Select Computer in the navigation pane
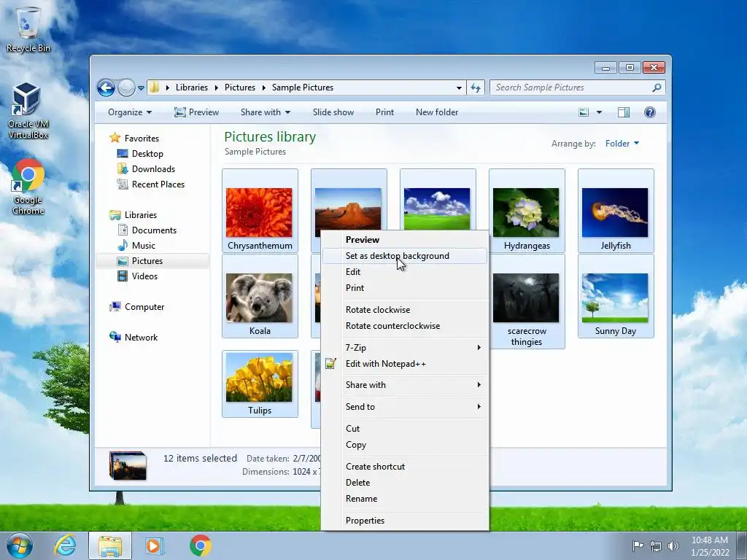Screen dimensions: 747x560 [136, 307]
